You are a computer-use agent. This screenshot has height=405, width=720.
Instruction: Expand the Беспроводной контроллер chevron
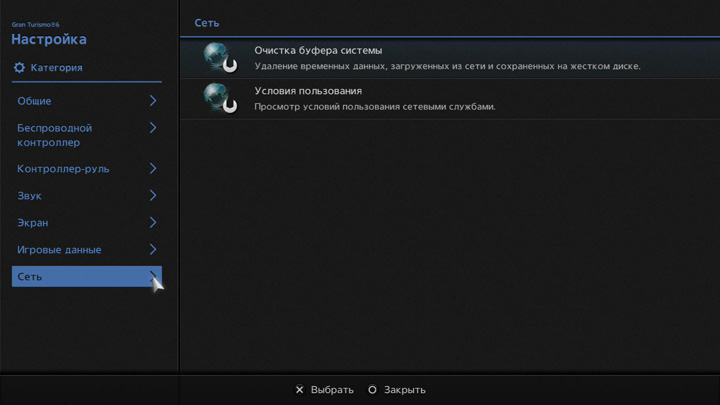coord(153,128)
